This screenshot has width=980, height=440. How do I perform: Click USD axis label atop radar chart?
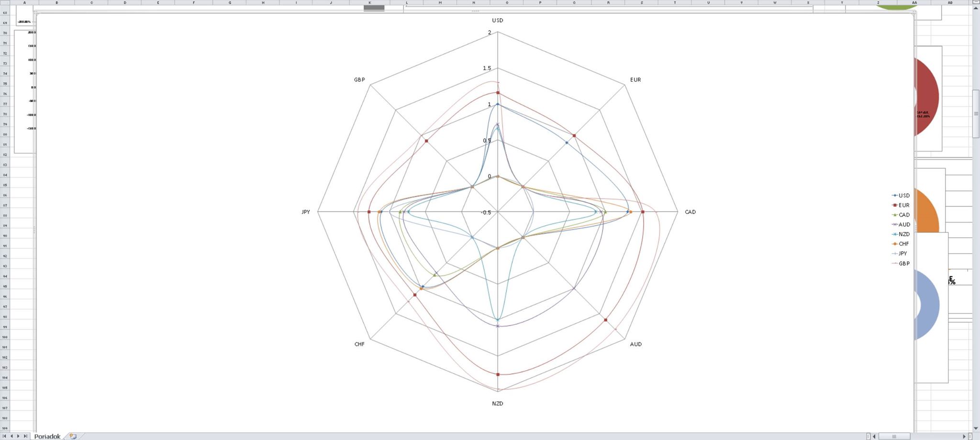498,21
